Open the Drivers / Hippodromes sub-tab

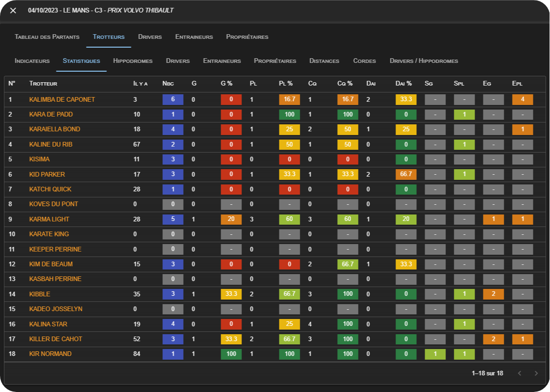tap(424, 61)
